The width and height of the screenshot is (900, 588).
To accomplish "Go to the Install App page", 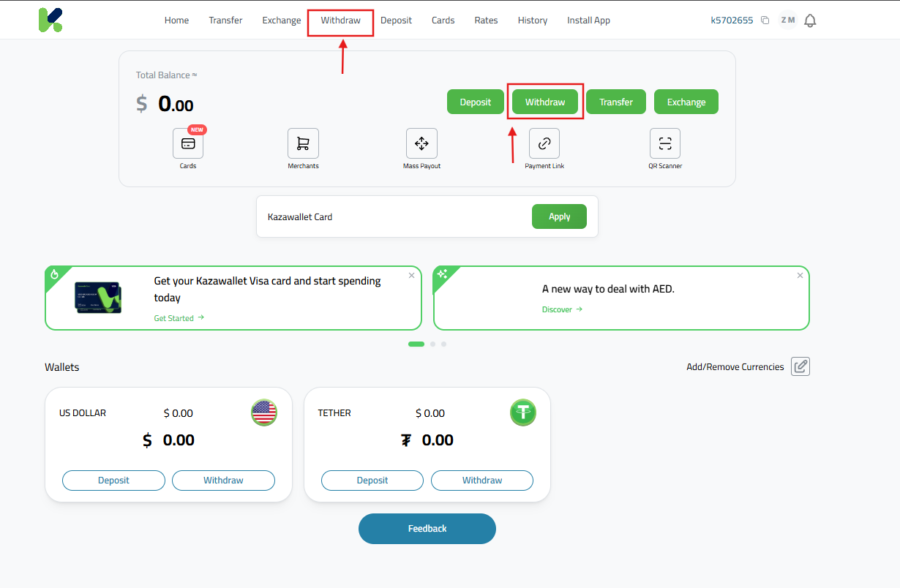I will pos(588,20).
